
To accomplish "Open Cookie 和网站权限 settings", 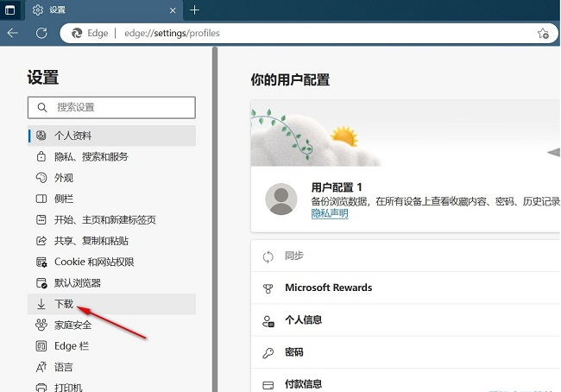I will [94, 262].
